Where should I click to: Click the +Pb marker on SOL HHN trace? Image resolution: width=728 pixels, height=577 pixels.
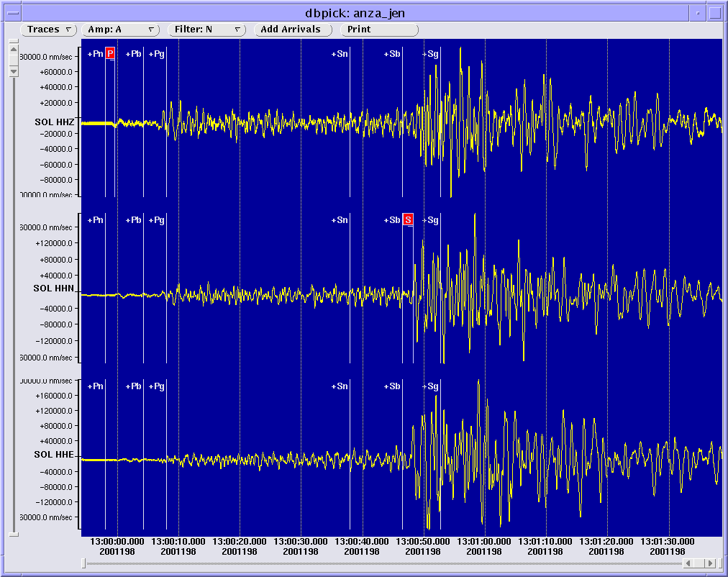(x=134, y=220)
